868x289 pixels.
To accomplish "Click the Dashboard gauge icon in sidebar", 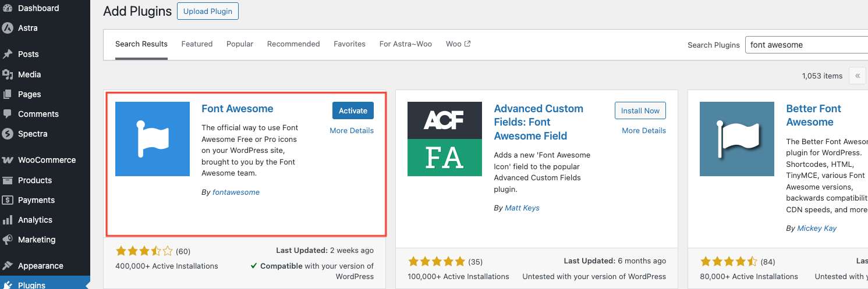I will pos(8,8).
